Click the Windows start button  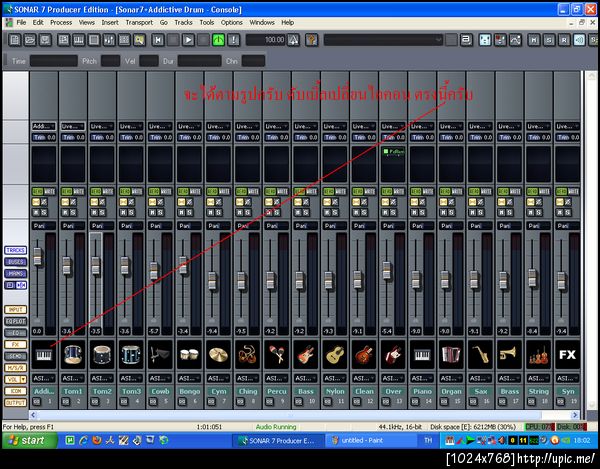coord(30,440)
